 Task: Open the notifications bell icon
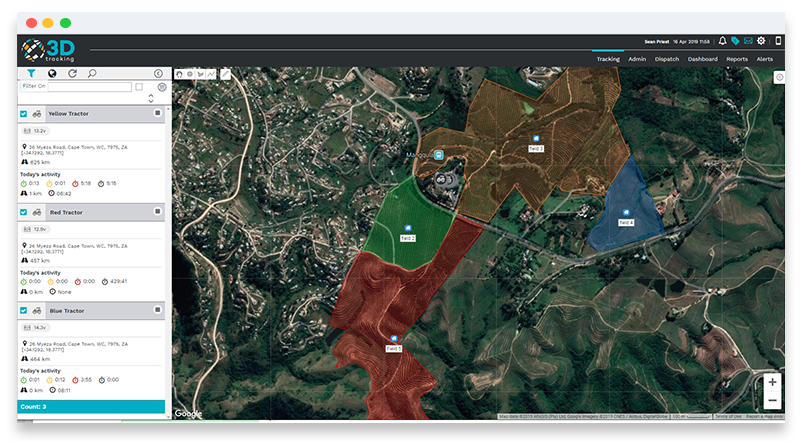722,41
